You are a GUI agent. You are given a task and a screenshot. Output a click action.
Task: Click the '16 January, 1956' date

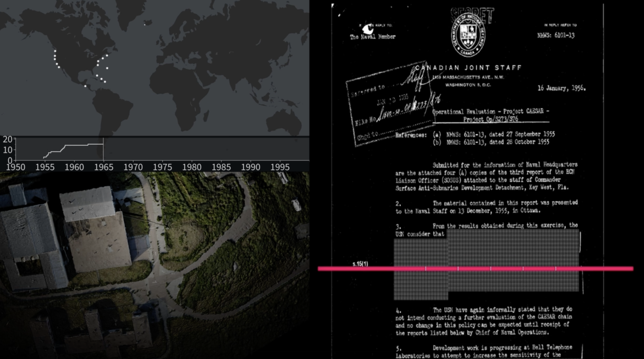pyautogui.click(x=561, y=88)
